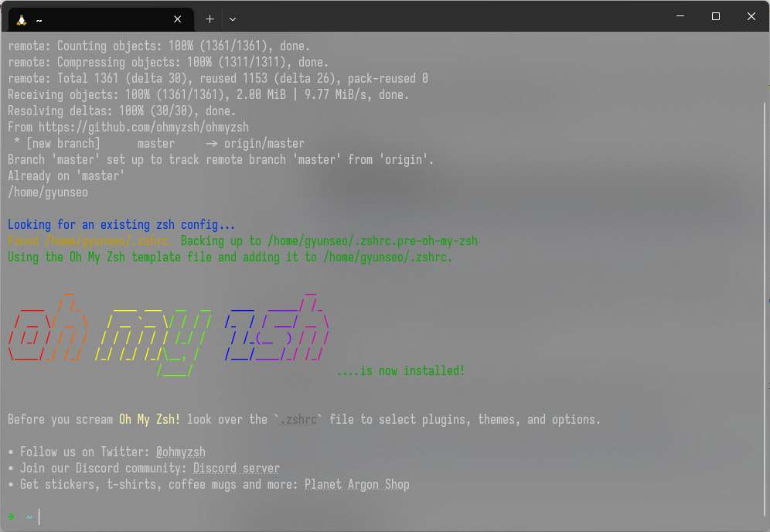Click the "Already on 'master'" line

tap(66, 176)
